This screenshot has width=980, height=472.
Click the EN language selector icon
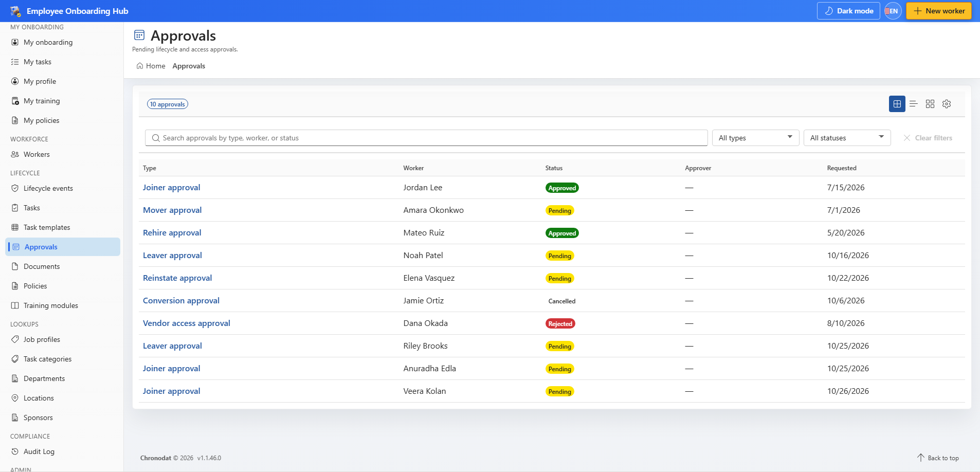tap(893, 11)
